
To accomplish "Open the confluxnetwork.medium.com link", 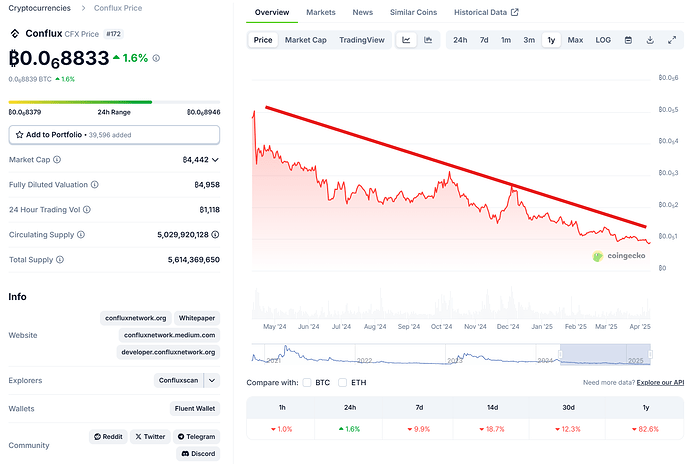I will (x=169, y=335).
